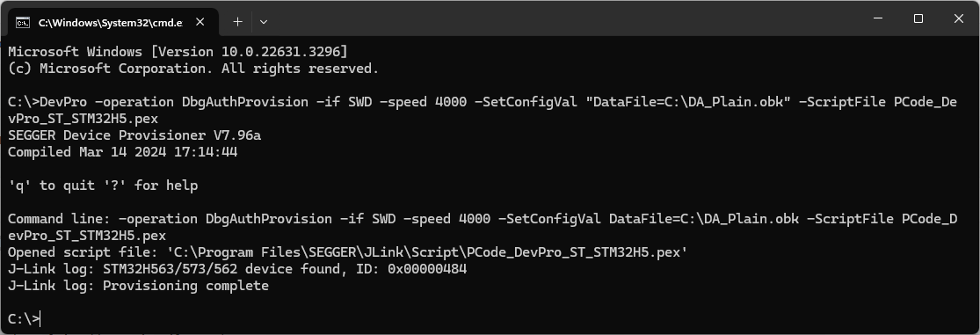Click the Microsoft Windows version line
980x335 pixels.
click(178, 51)
